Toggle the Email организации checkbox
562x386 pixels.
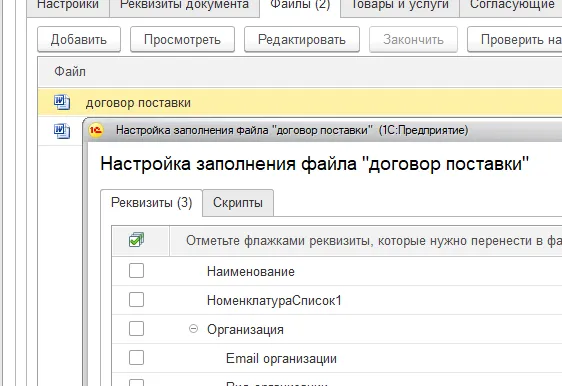pyautogui.click(x=137, y=358)
